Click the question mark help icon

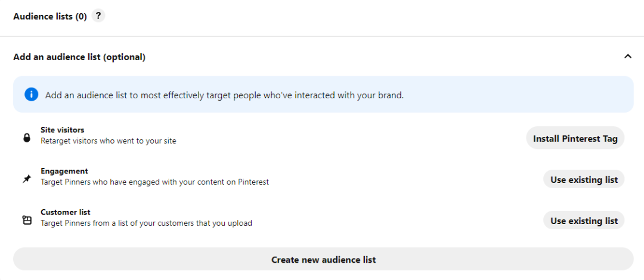(x=98, y=16)
